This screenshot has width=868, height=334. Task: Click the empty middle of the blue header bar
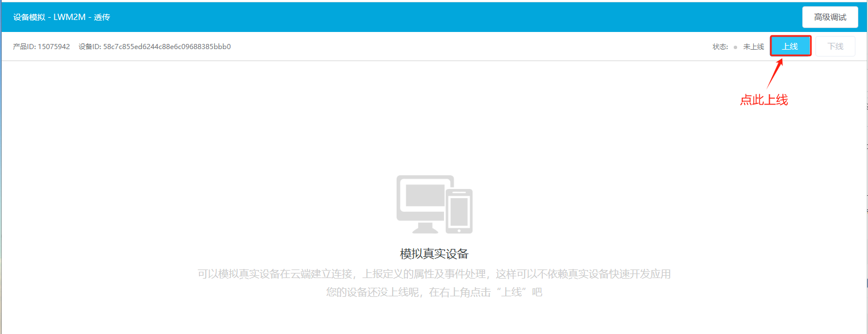pos(434,17)
